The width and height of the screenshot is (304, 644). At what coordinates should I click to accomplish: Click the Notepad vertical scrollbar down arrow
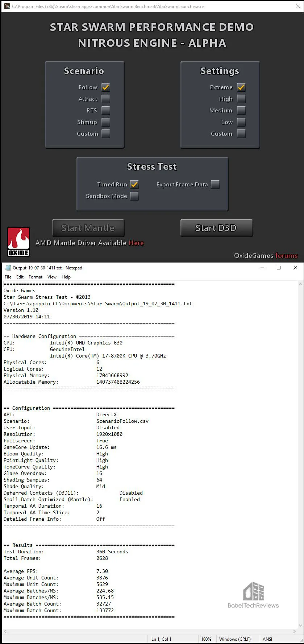click(x=301, y=626)
